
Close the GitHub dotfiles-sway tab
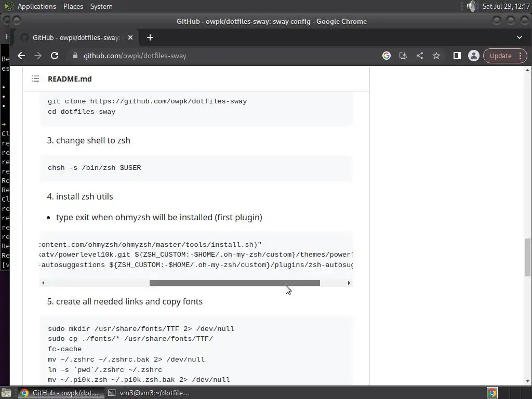[130, 37]
